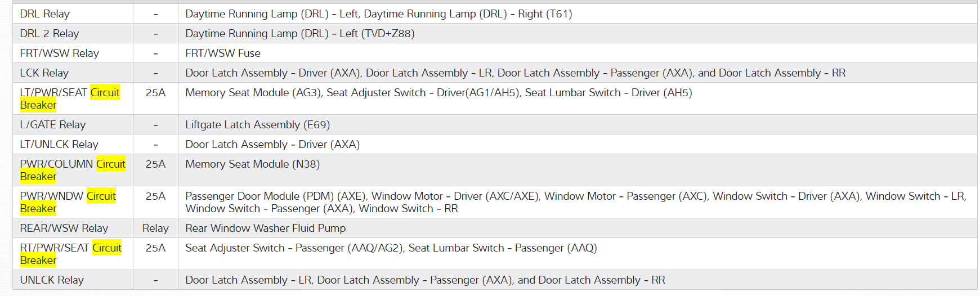Click "Daytime Running Lamp (DRL) - Left (TVD+Z88)" text

(300, 34)
